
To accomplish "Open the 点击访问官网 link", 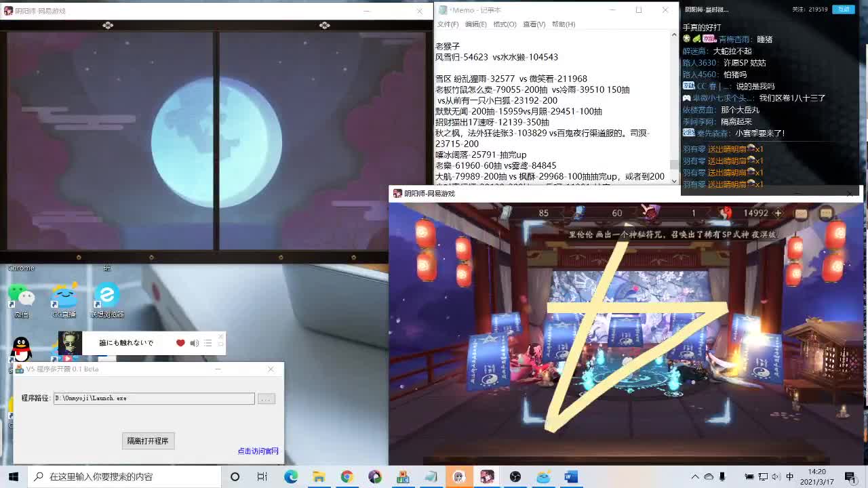I will pos(258,451).
